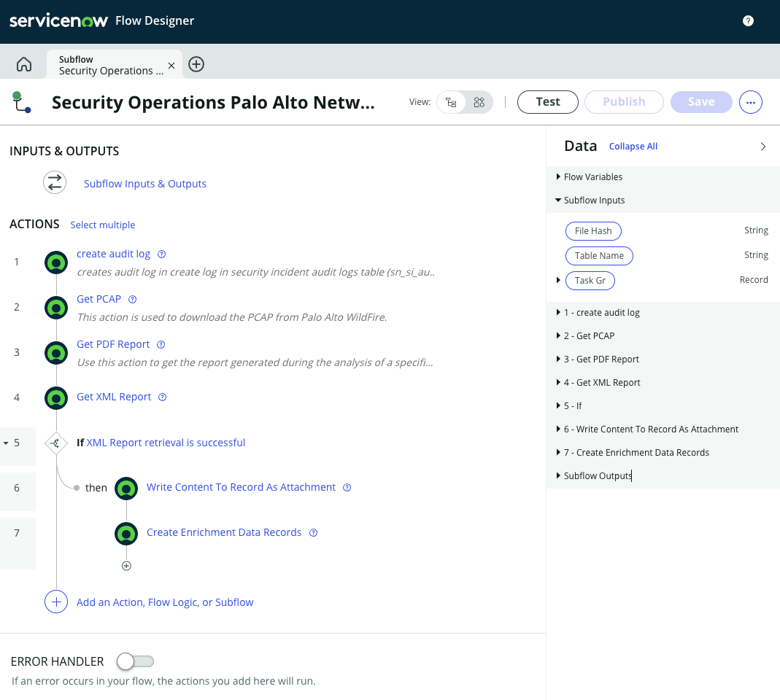
Task: Open the more actions ellipsis menu
Action: pos(750,102)
